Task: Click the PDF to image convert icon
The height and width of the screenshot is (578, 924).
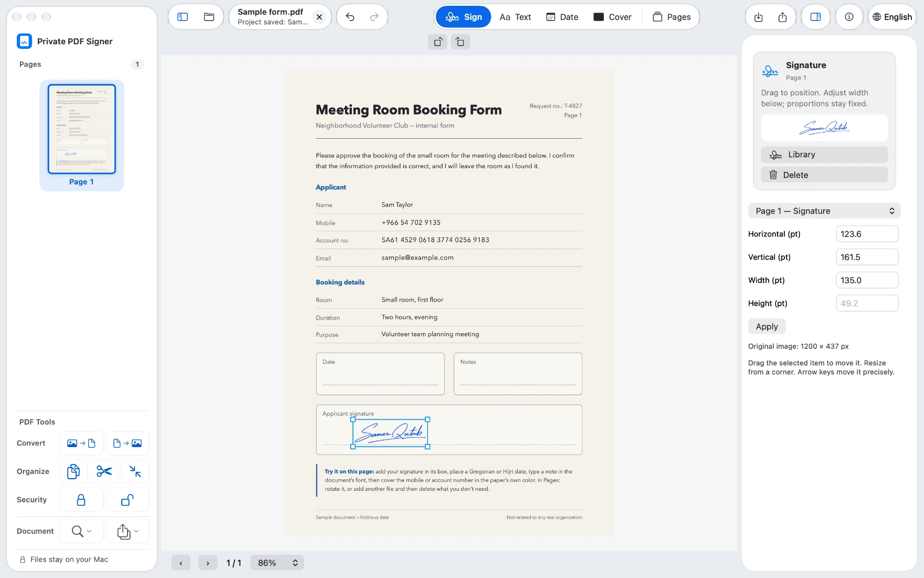Action: point(128,443)
